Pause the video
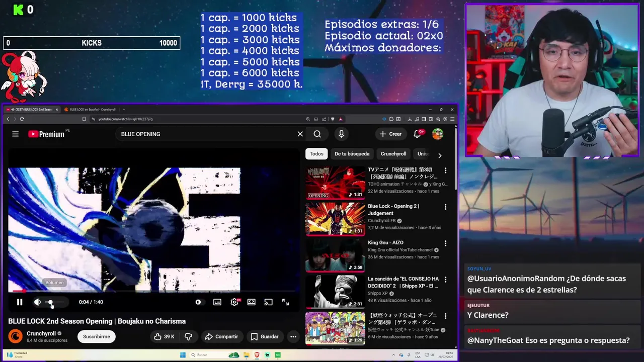 pyautogui.click(x=20, y=302)
